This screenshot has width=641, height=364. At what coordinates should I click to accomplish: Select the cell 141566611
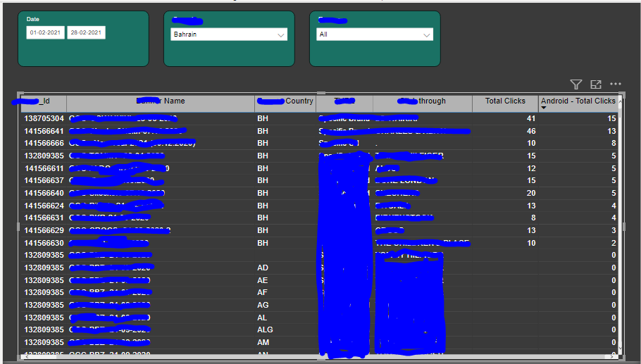point(44,168)
